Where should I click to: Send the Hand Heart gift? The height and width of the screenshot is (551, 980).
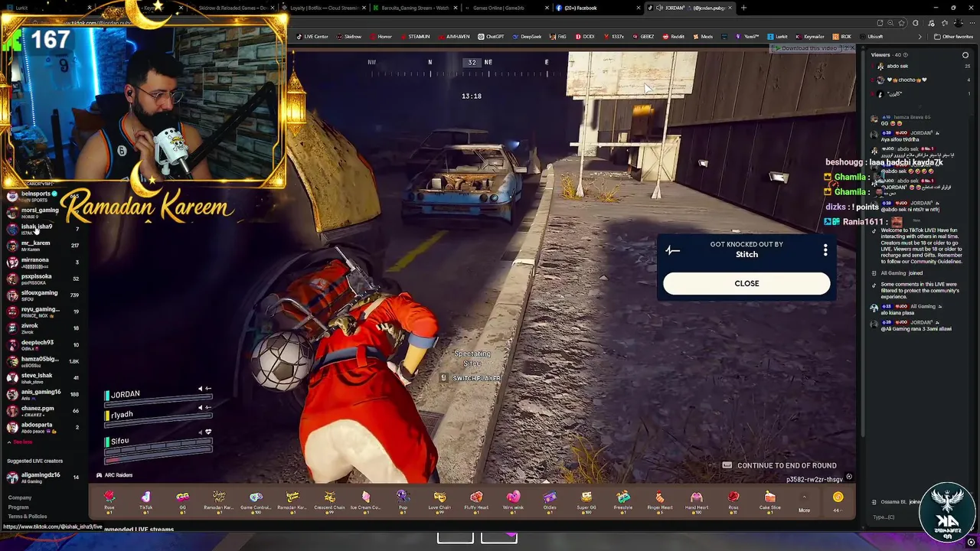tap(697, 500)
